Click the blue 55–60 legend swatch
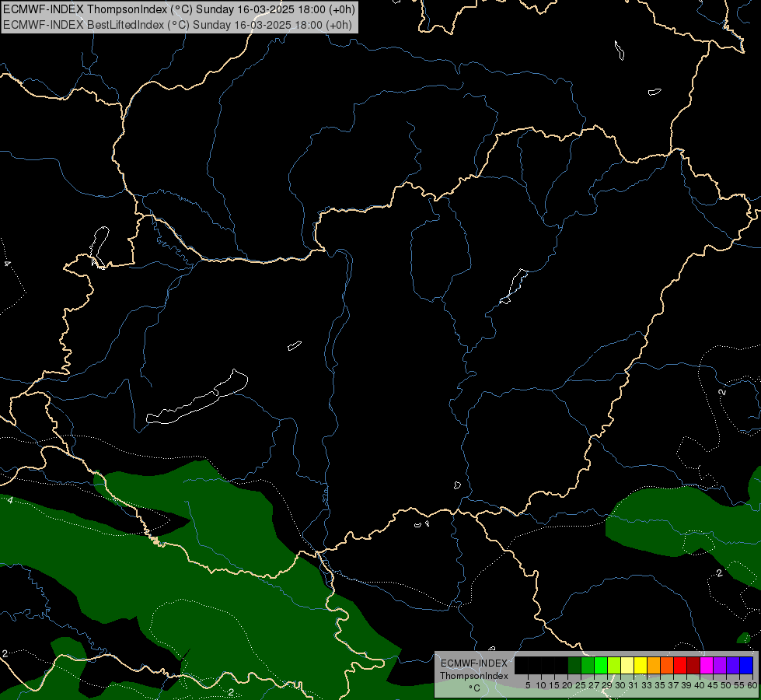The image size is (761, 700). (747, 665)
